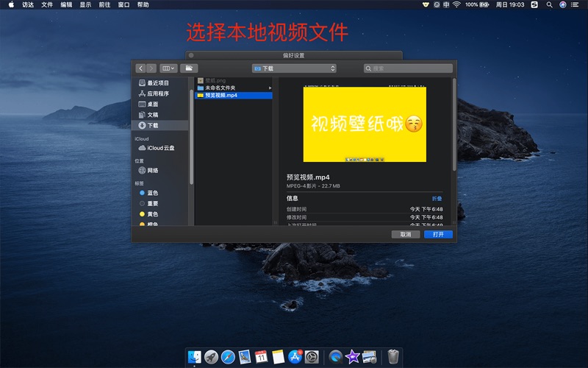Open System Preferences from the Dock
The image size is (588, 368).
point(312,357)
